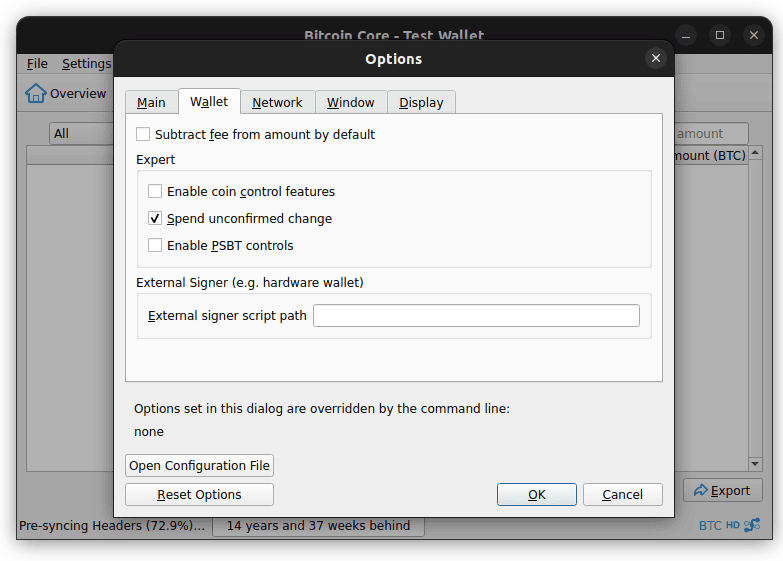Click the Export button in main window

pyautogui.click(x=723, y=491)
